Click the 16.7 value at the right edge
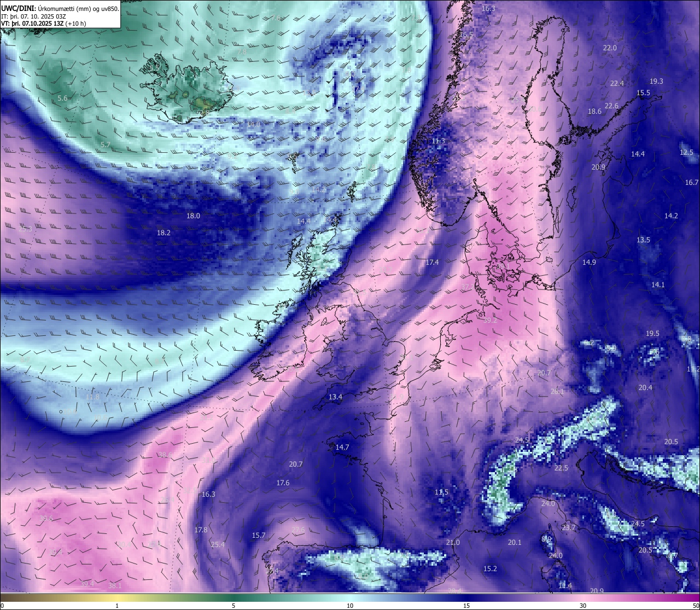The image size is (700, 610). coord(692,183)
